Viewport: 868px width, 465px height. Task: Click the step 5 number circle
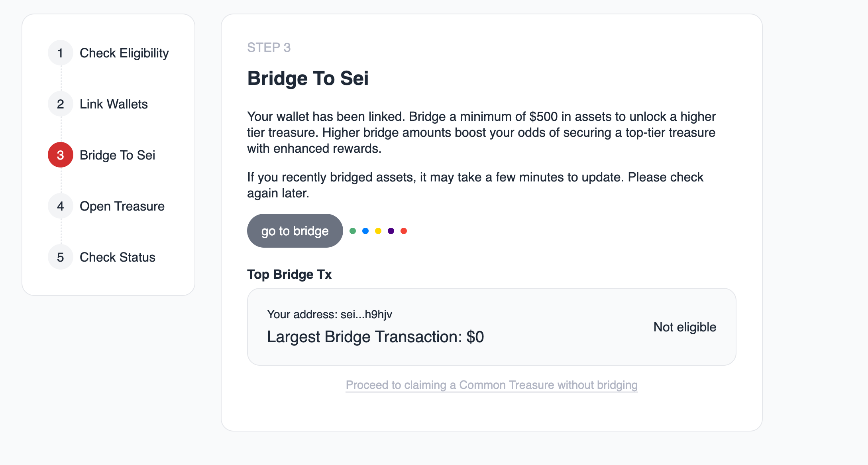click(61, 257)
